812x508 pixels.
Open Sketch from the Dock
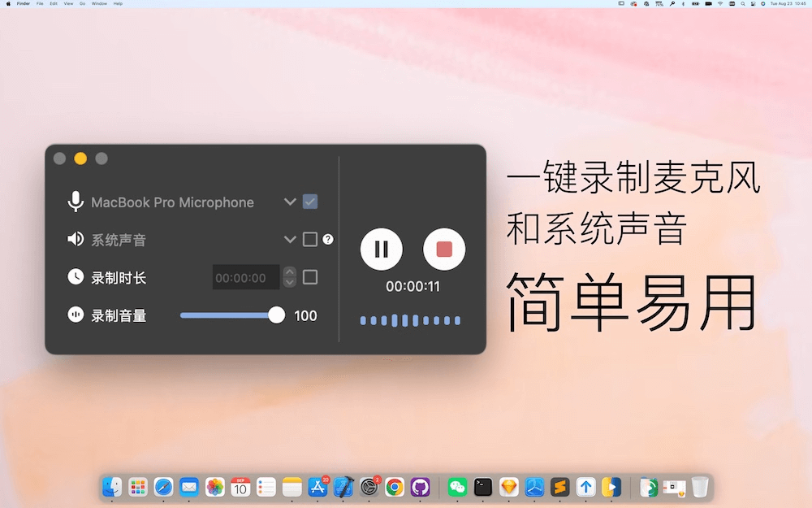(x=508, y=488)
